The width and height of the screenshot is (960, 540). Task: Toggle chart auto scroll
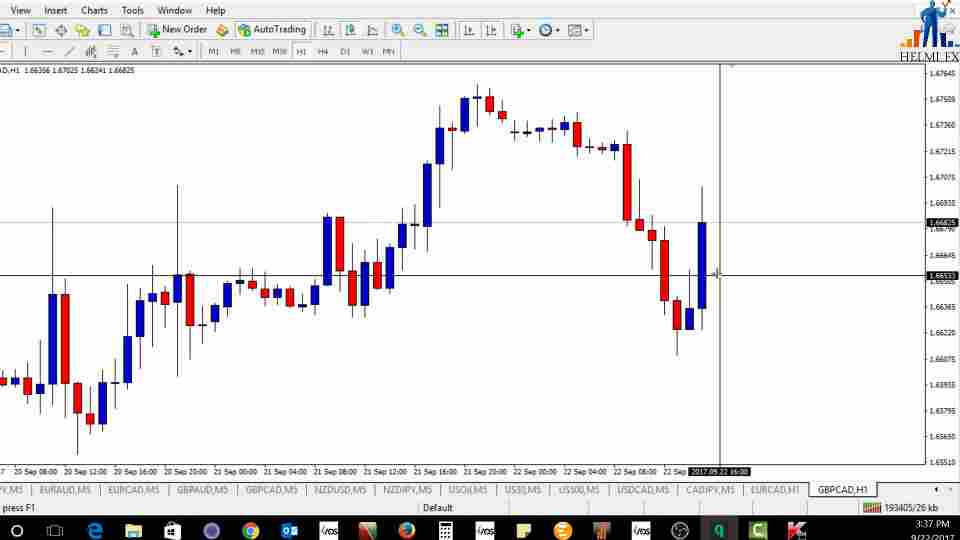[468, 30]
